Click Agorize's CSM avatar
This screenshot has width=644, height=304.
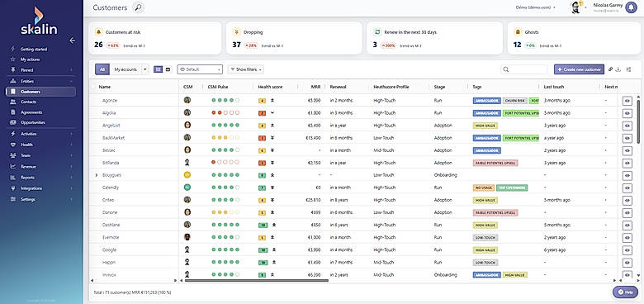point(187,100)
